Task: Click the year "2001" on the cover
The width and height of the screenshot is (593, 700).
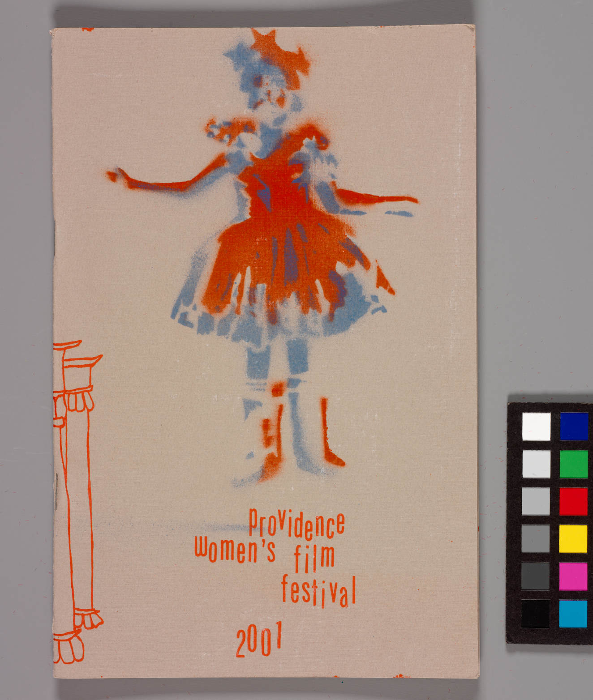Action: 259,640
